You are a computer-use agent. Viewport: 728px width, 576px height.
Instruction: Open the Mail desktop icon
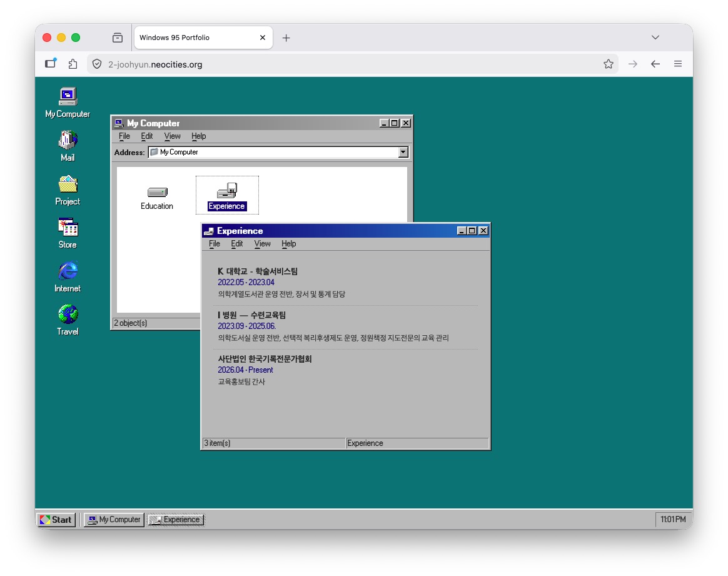point(68,146)
